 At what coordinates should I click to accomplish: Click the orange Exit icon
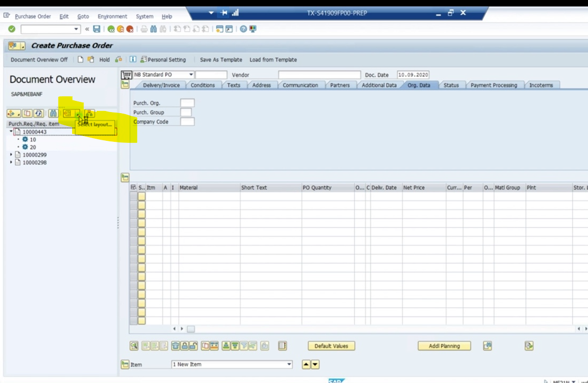(121, 29)
